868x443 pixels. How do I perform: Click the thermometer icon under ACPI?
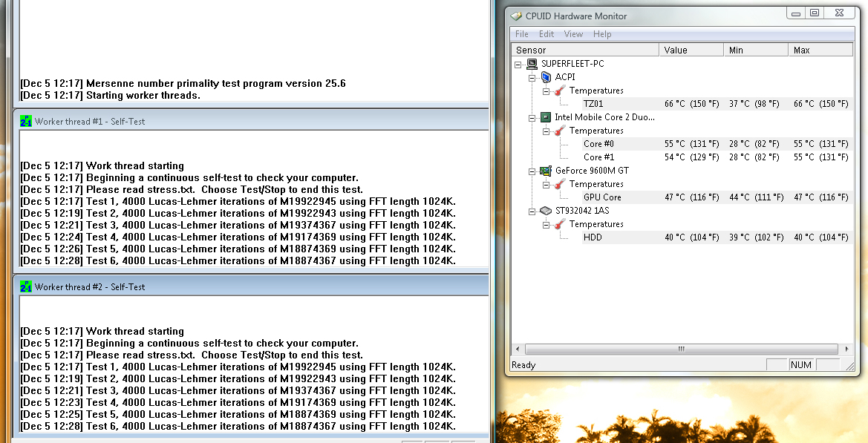point(560,91)
